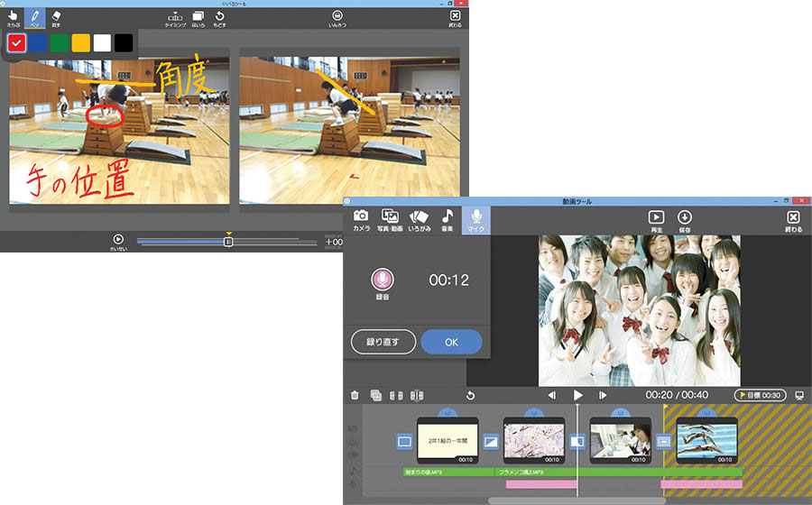Click the もどす undo icon
The width and height of the screenshot is (812, 505).
click(220, 18)
